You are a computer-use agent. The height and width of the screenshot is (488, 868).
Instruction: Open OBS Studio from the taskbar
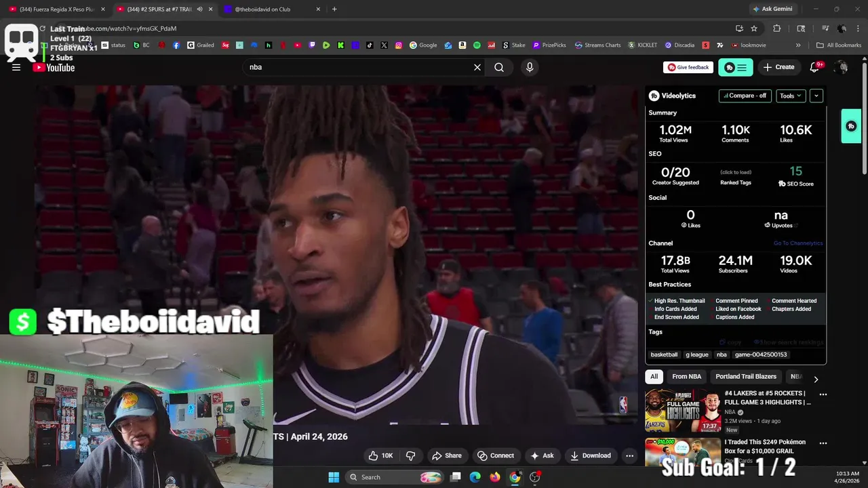535,477
